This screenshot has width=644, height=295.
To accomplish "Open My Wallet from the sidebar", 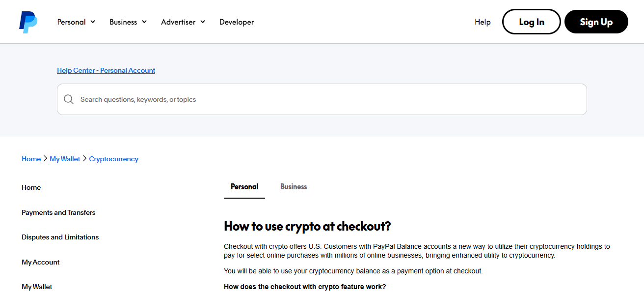I will (37, 286).
